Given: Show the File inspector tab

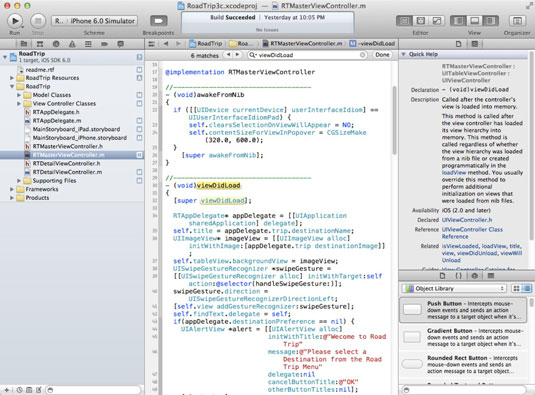Looking at the screenshot, I should [x=458, y=44].
